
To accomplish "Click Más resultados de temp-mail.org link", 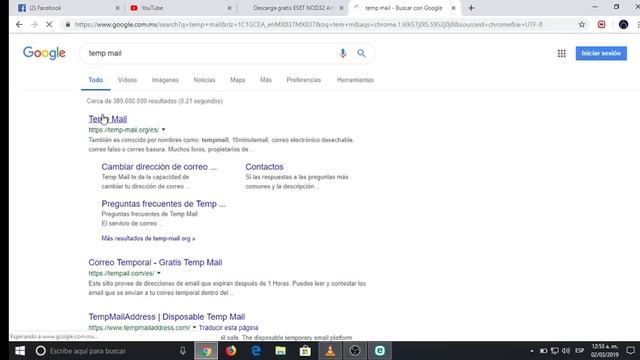I will pos(148,238).
